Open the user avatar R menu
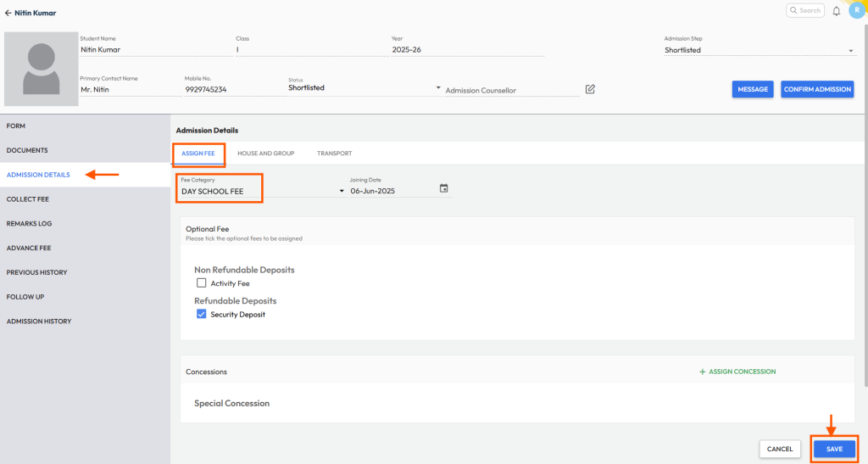The height and width of the screenshot is (464, 868). coord(857,10)
